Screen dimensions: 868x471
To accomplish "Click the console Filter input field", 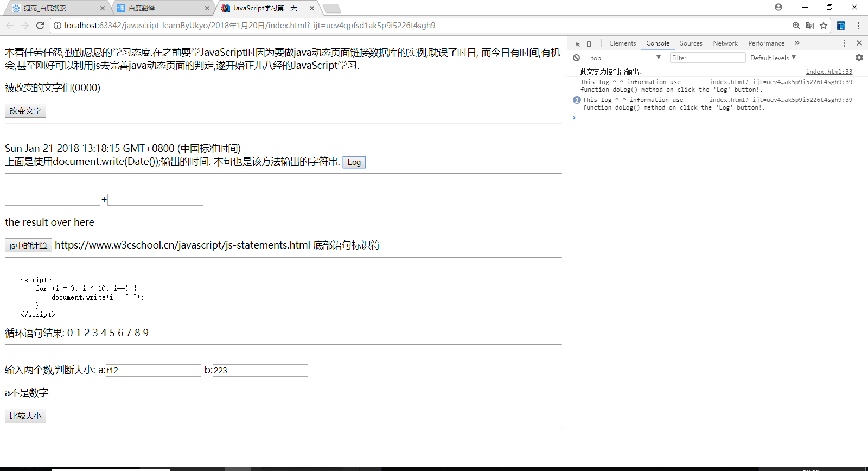I will pyautogui.click(x=707, y=58).
